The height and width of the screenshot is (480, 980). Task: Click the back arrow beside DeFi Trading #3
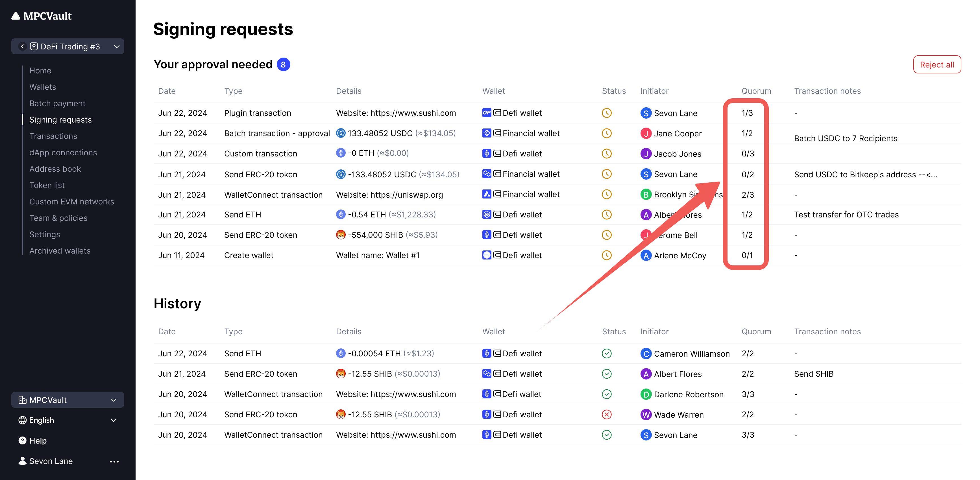[x=22, y=46]
